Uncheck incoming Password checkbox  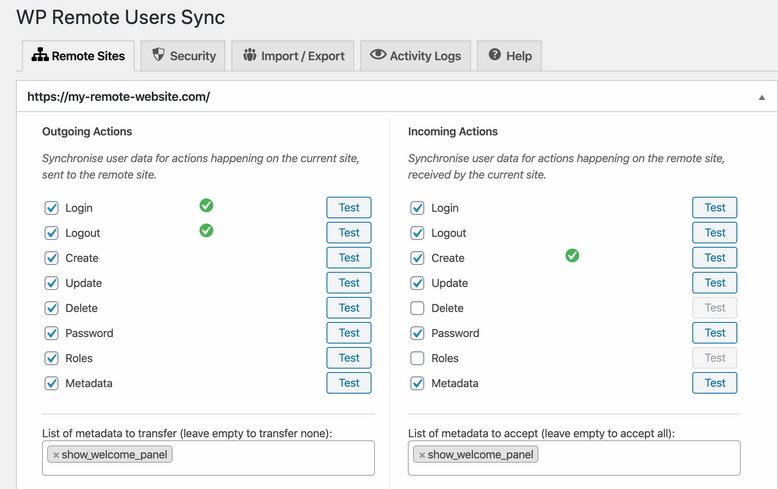tap(417, 333)
